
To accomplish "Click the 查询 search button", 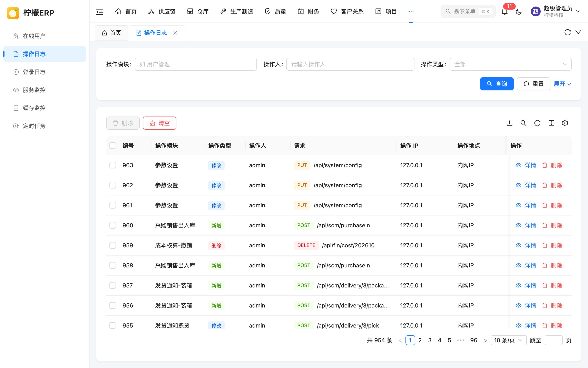I will (x=497, y=84).
